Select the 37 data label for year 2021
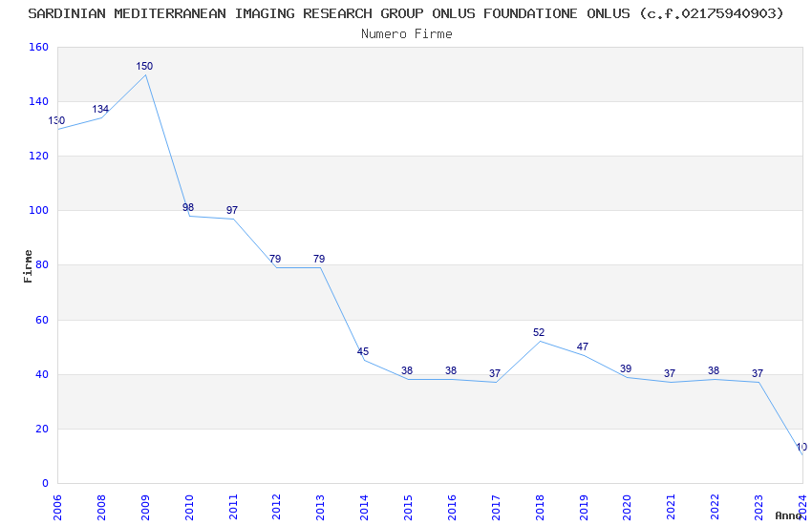Viewport: 812px width, 525px height. pos(670,373)
